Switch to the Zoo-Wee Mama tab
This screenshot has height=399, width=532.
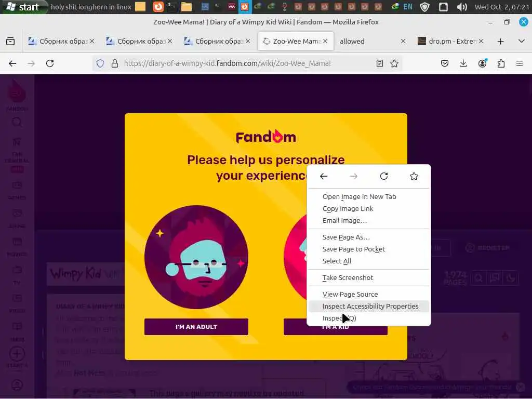point(296,42)
